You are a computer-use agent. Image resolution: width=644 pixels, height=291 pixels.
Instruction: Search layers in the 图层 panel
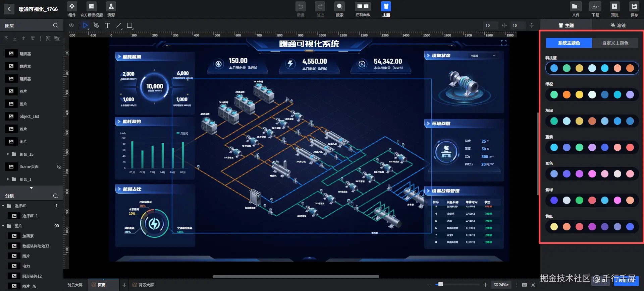[x=55, y=25]
